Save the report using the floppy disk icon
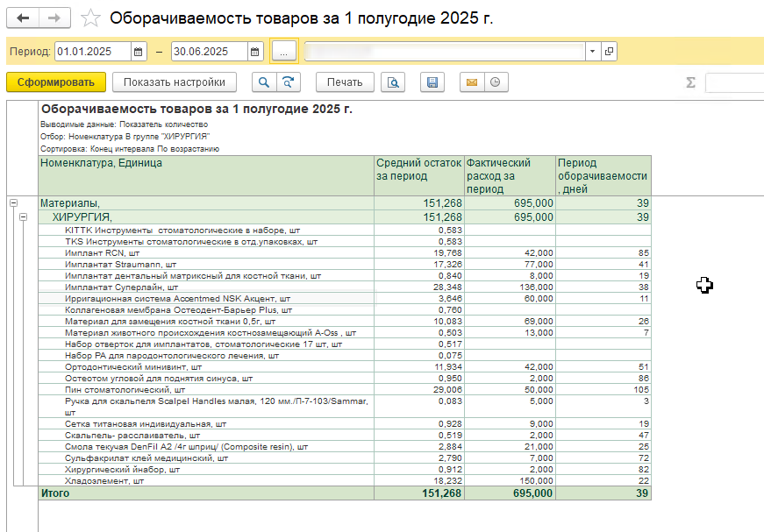This screenshot has height=532, width=764. click(x=432, y=82)
